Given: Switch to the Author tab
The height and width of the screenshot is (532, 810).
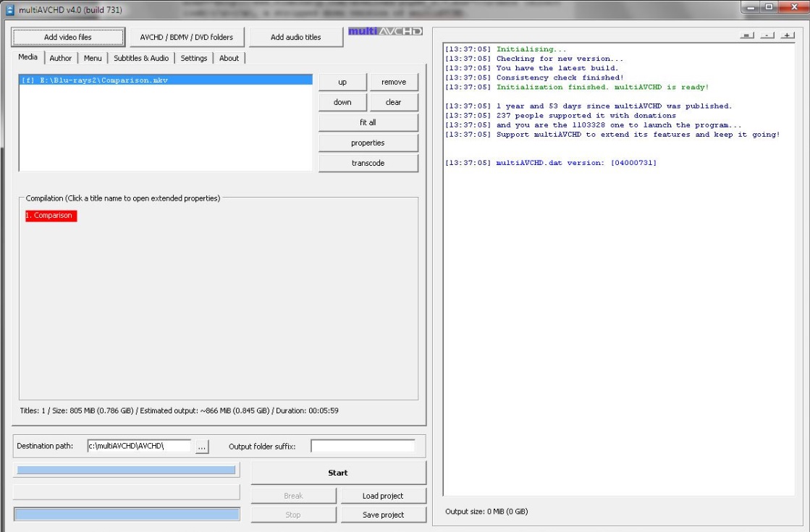Looking at the screenshot, I should pos(61,58).
